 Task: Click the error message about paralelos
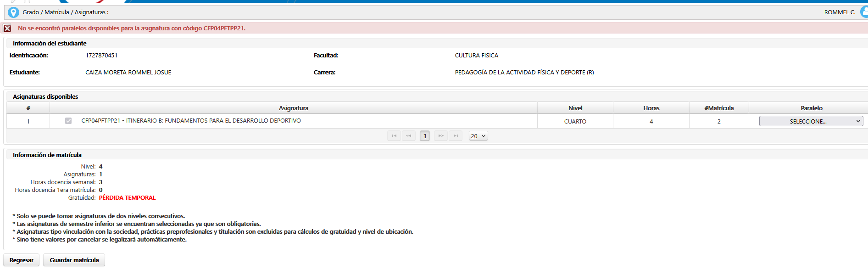pos(132,28)
